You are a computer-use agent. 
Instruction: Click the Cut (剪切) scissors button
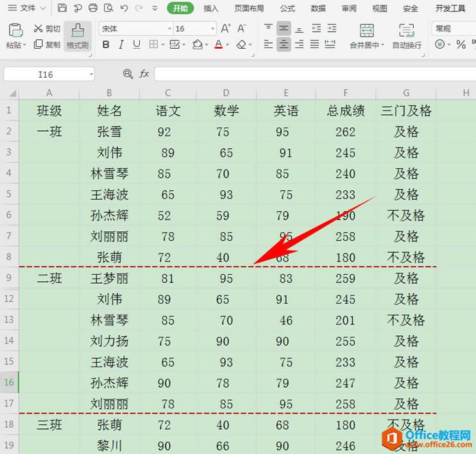coord(47,28)
